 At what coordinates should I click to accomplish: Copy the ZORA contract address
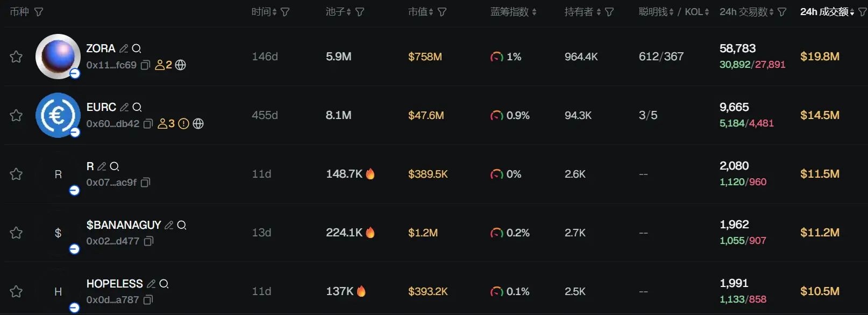145,65
